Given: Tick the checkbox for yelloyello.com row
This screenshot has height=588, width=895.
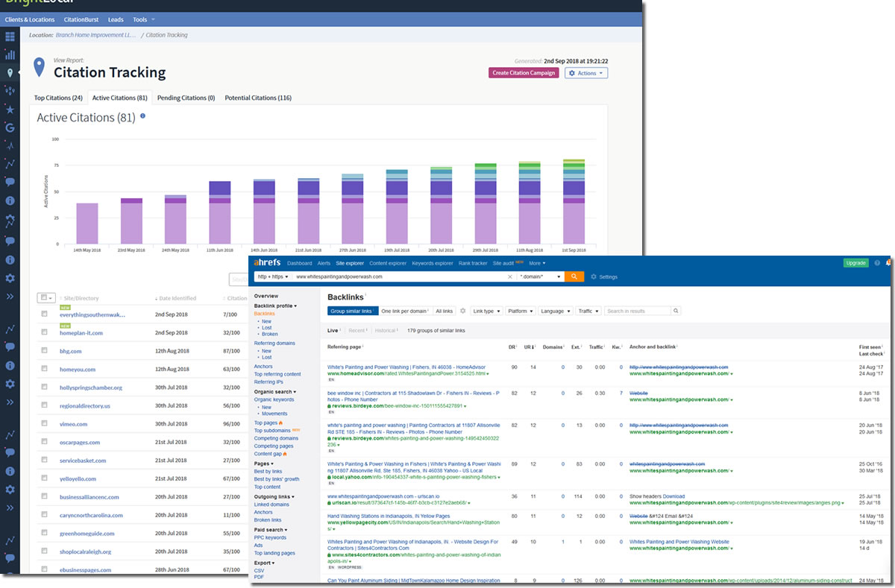Looking at the screenshot, I should (45, 478).
